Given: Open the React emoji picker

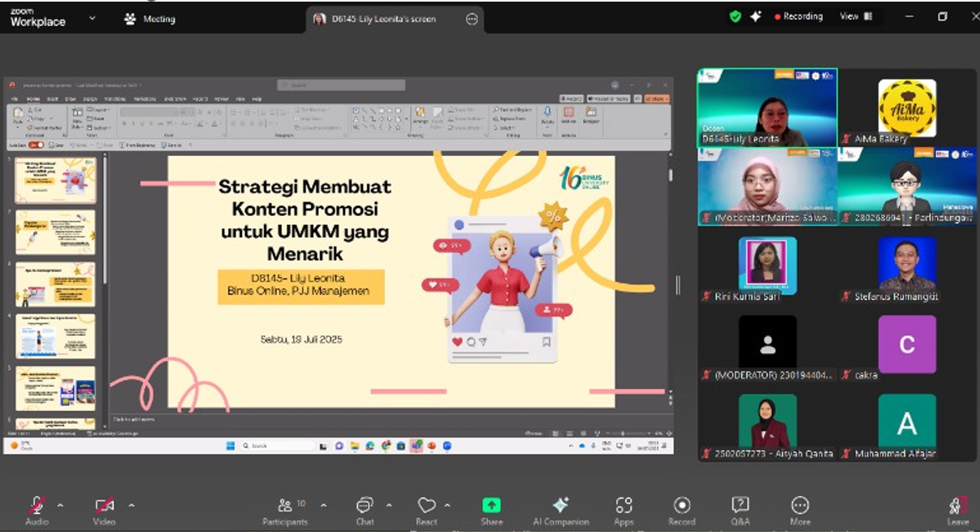Looking at the screenshot, I should (425, 505).
